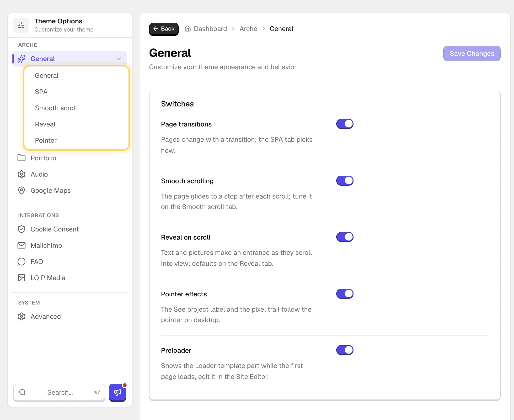This screenshot has height=420, width=514.
Task: Toggle the Page transitions switch
Action: [345, 124]
